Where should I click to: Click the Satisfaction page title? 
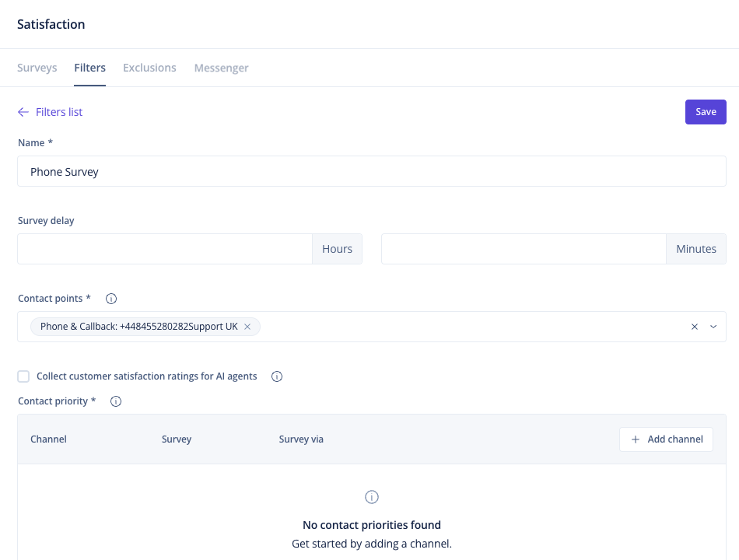pyautogui.click(x=51, y=25)
